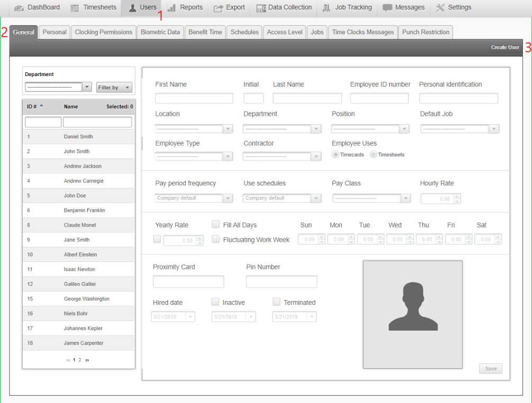
Task: Open the Pay Class dropdown
Action: pyautogui.click(x=406, y=198)
